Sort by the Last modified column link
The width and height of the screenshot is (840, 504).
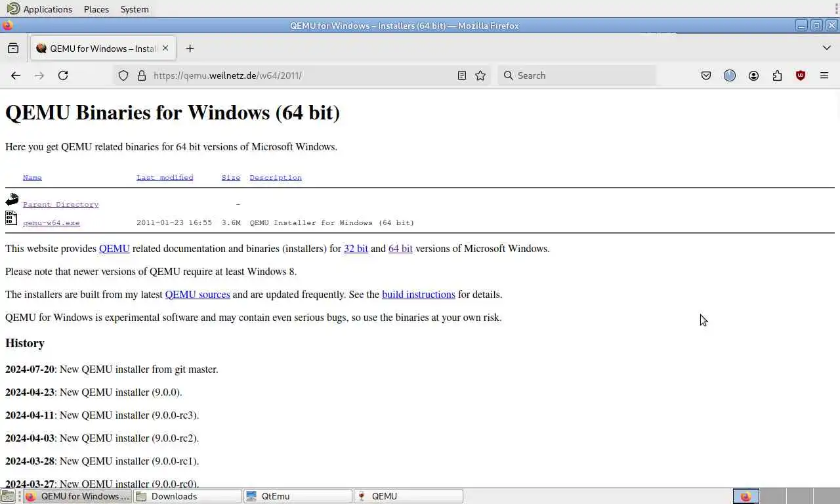(x=165, y=178)
